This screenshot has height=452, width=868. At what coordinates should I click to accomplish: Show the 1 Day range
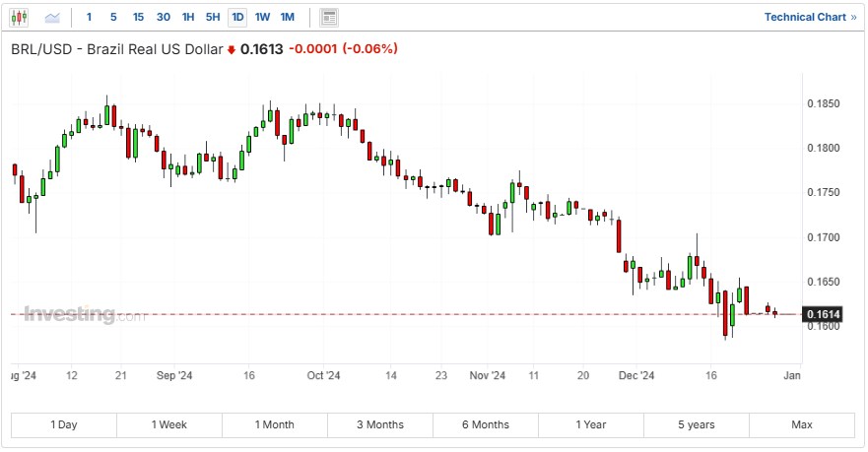[64, 424]
